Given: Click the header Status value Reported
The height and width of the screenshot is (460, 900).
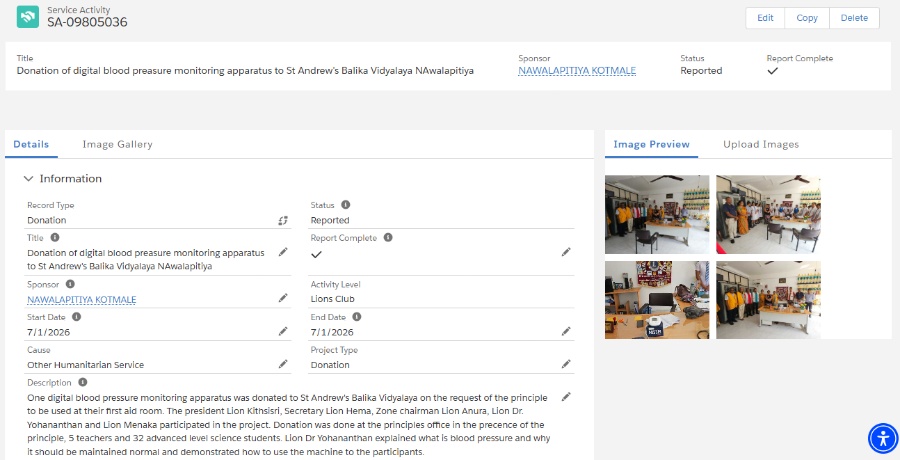Looking at the screenshot, I should (x=701, y=71).
